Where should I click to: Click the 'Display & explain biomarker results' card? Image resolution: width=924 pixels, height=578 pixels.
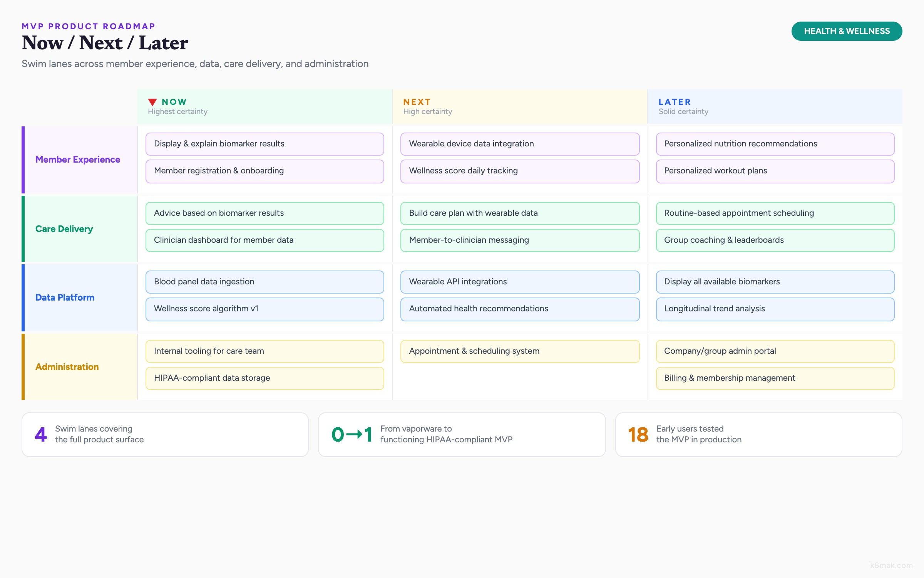click(265, 144)
